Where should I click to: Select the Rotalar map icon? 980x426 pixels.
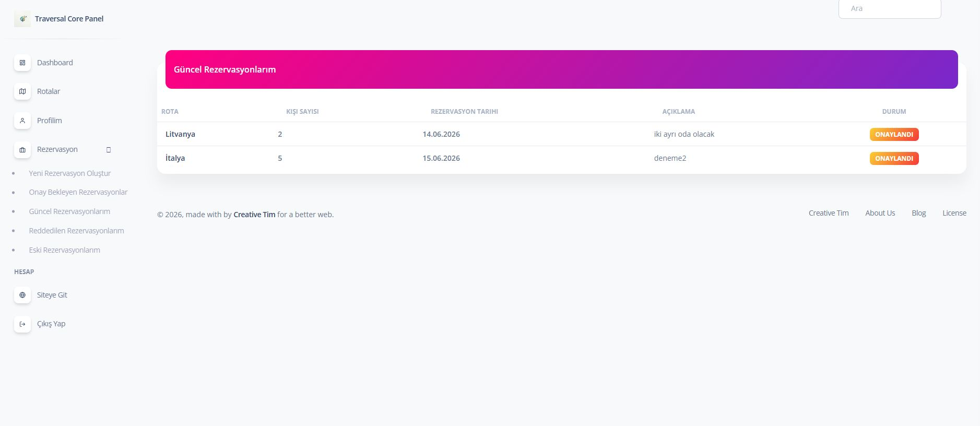(x=22, y=91)
